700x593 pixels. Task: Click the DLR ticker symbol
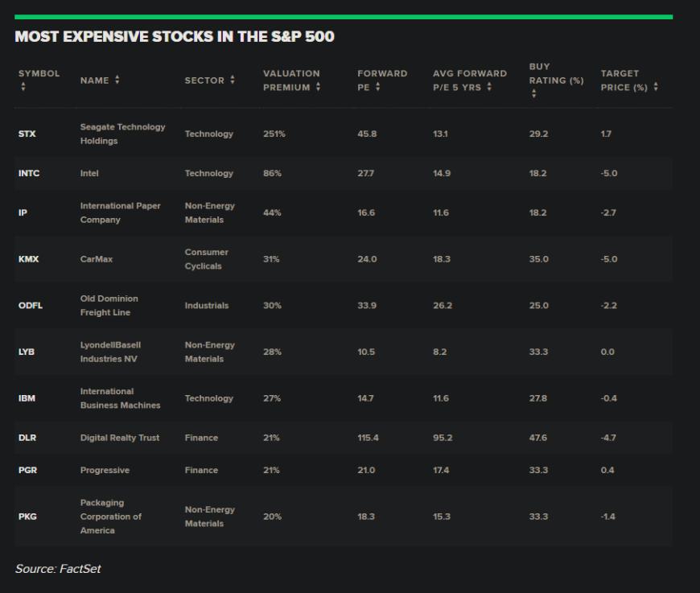tap(27, 438)
